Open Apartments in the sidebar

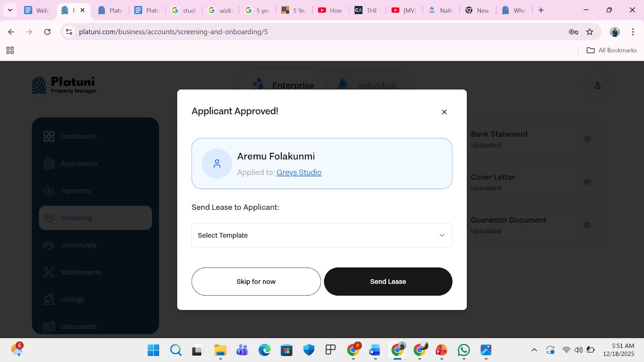coord(95,164)
